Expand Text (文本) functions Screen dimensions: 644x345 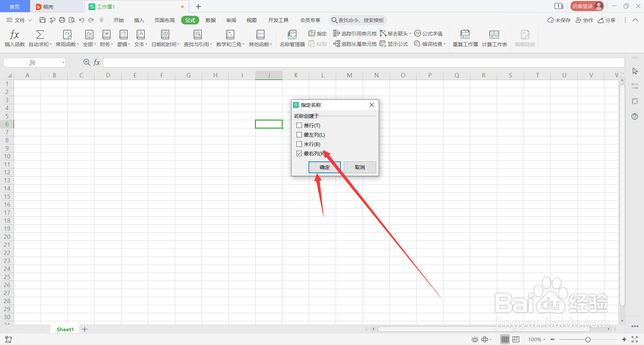(141, 38)
